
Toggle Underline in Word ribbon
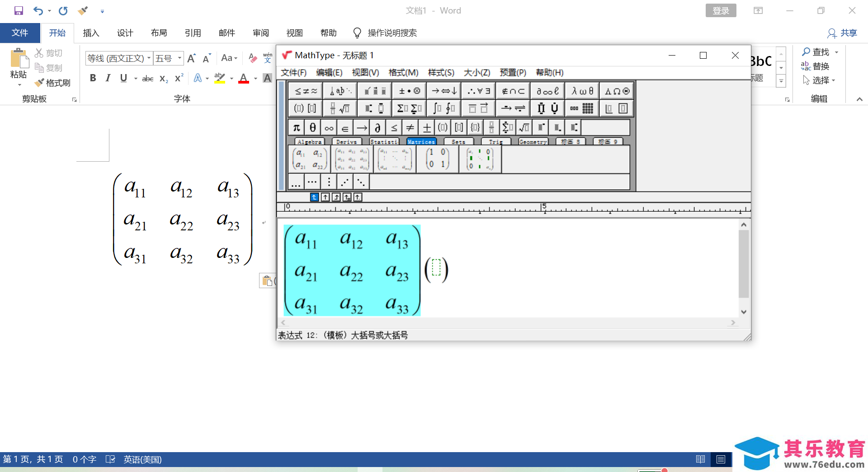point(123,78)
